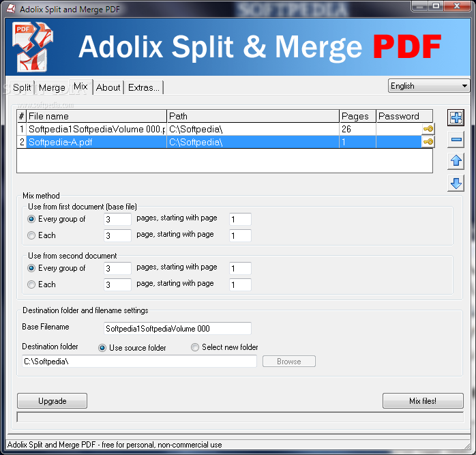
Task: Select second document 'Every group of' radio
Action: [x=31, y=268]
